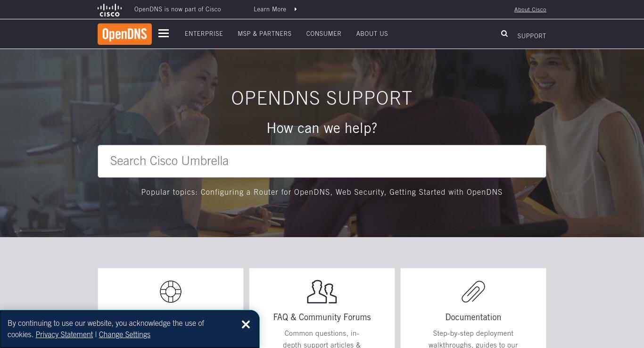Click the OpenDNS orange logo
644x348 pixels.
tap(124, 34)
